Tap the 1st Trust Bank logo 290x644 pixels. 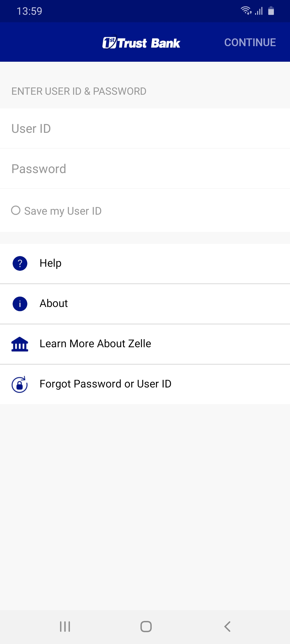141,43
